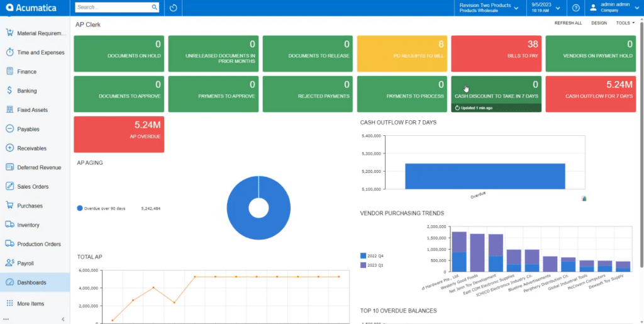Click refresh icon on Cash Discount tile

458,108
